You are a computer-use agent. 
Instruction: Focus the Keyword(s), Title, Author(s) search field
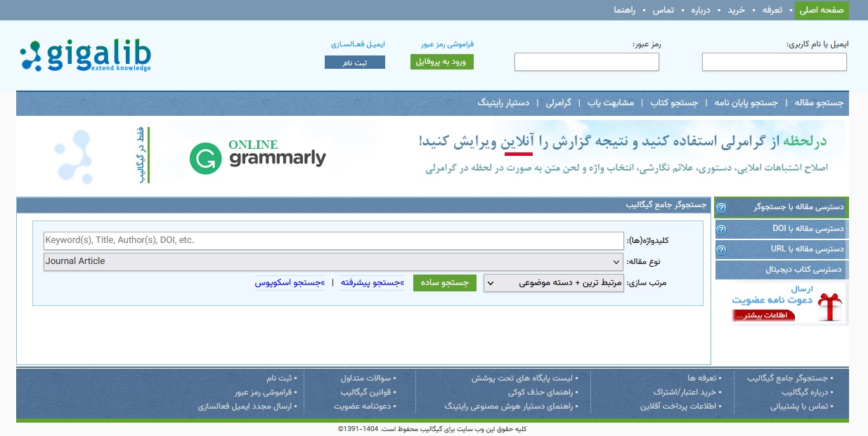[x=333, y=240]
